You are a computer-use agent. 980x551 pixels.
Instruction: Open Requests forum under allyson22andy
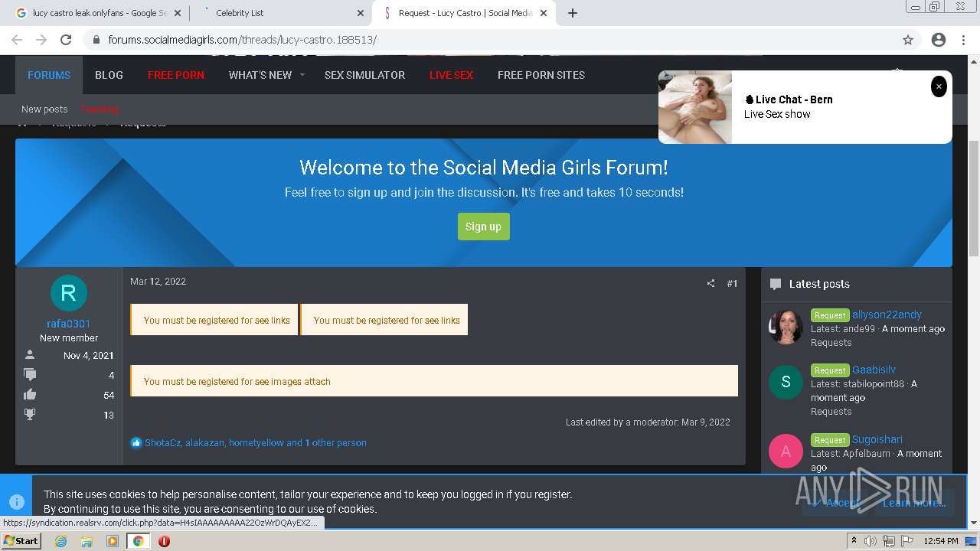831,342
